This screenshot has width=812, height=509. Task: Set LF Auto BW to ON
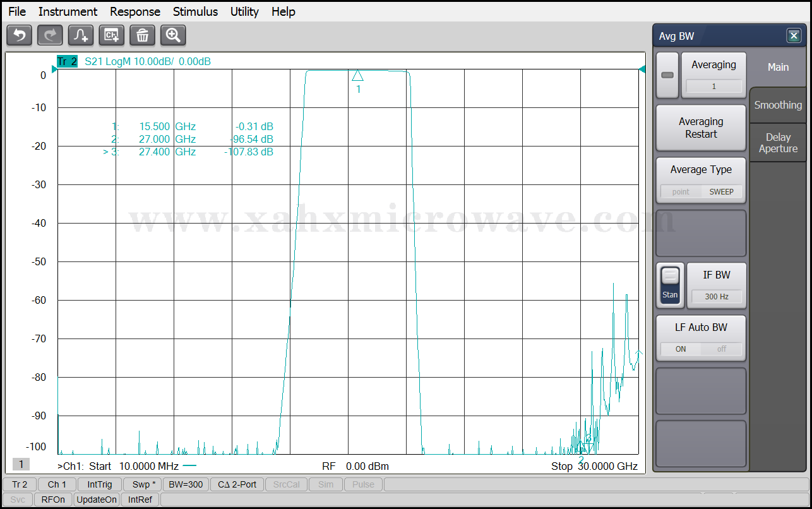[681, 349]
